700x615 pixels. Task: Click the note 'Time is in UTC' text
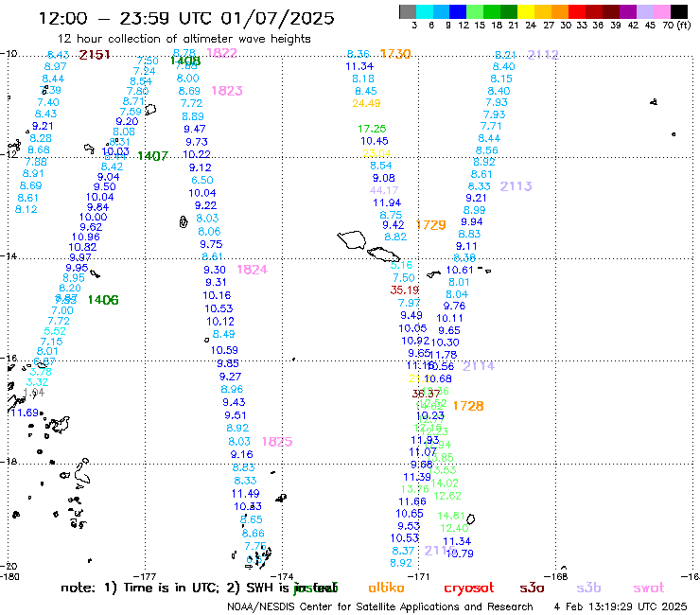171,588
